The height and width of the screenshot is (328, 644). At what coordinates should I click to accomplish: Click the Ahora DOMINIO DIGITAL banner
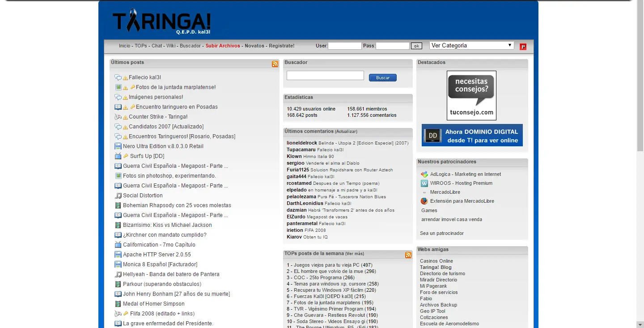click(x=472, y=135)
